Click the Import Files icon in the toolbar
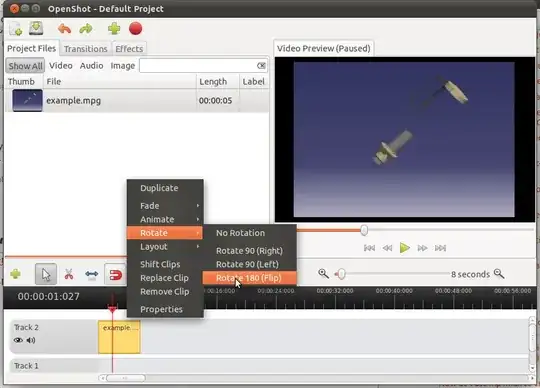 (x=15, y=29)
